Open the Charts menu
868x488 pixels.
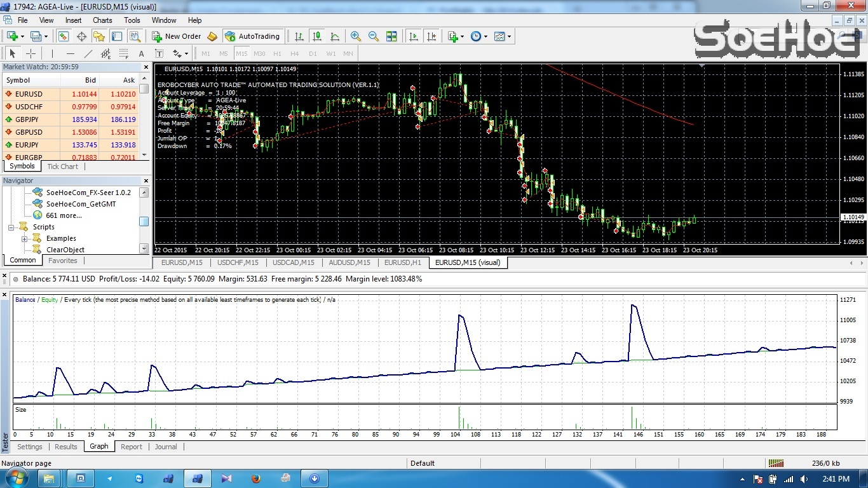click(x=102, y=20)
